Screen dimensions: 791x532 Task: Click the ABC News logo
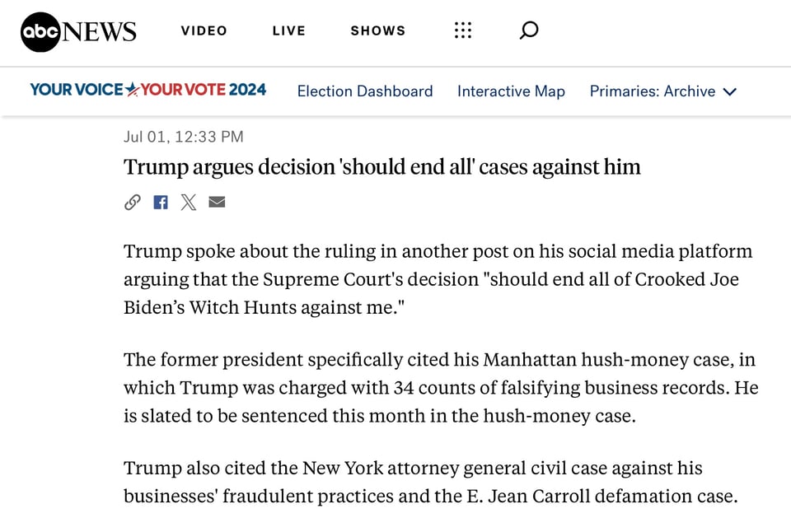pos(78,31)
